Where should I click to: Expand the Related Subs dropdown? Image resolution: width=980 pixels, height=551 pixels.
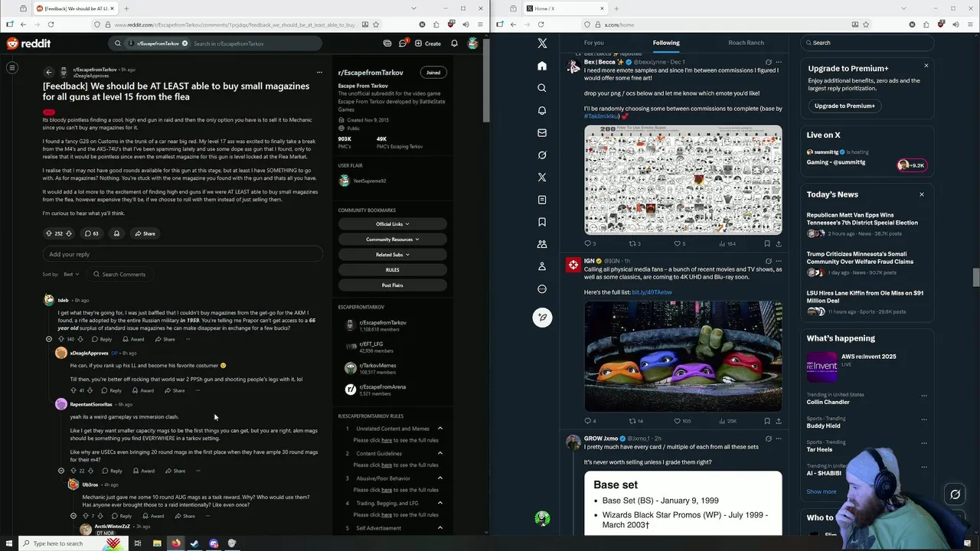392,255
